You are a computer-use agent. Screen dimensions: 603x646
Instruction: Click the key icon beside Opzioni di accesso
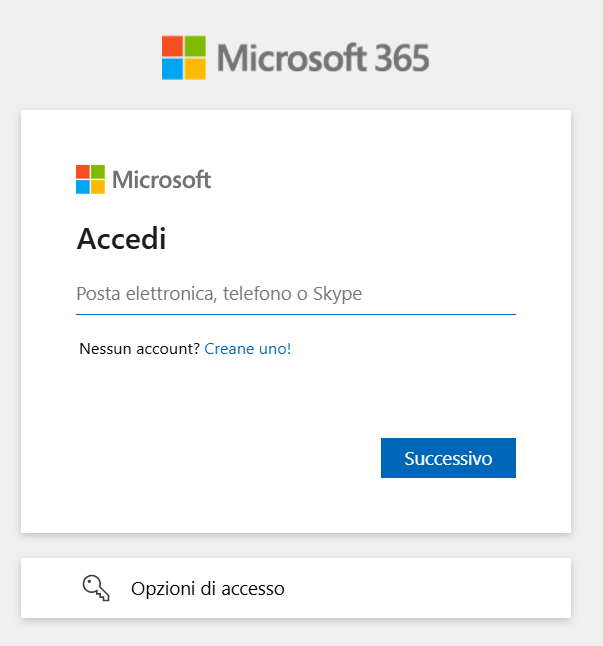[x=96, y=588]
